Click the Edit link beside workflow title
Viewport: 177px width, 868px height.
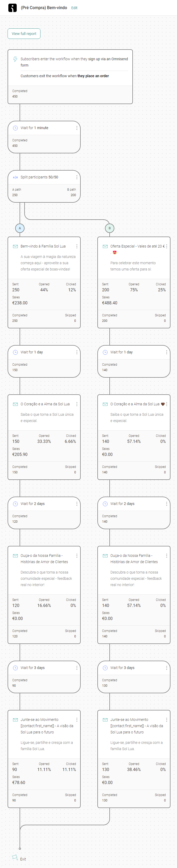pos(74,8)
